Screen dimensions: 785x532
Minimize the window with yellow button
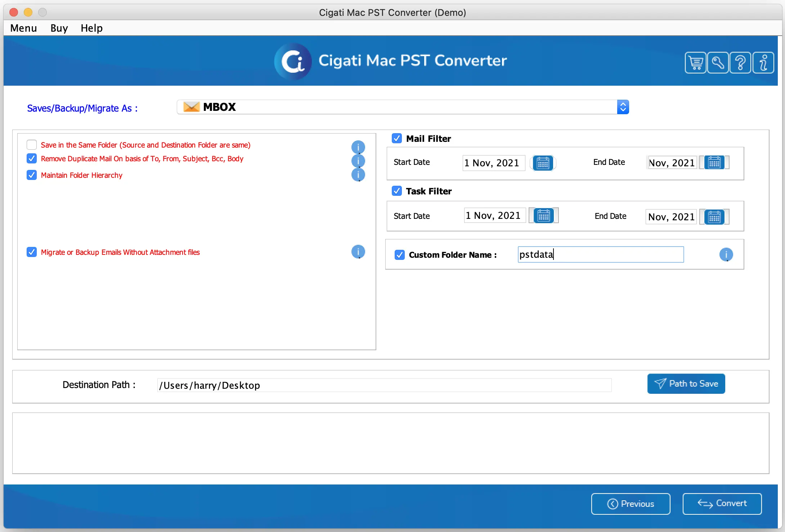pyautogui.click(x=28, y=12)
